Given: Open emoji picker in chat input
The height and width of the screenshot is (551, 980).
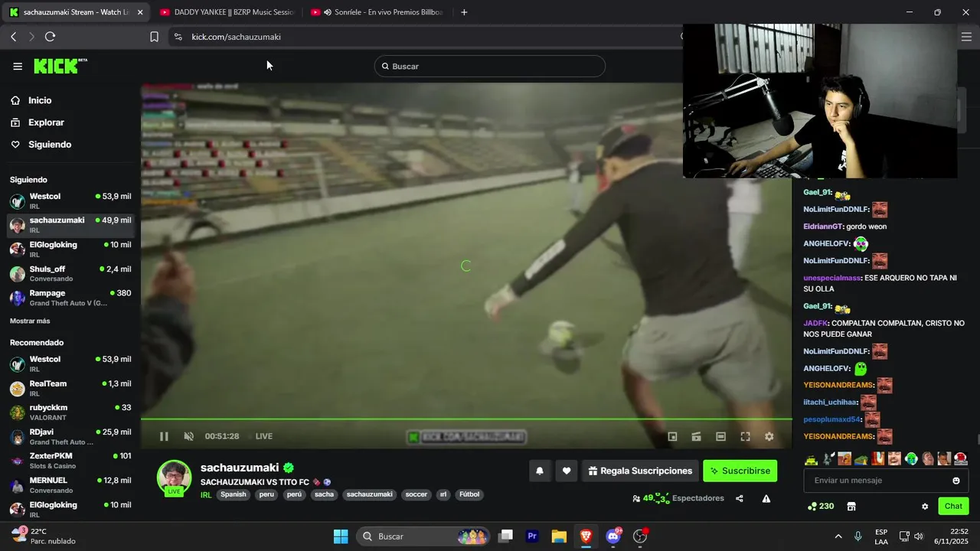Looking at the screenshot, I should [x=956, y=481].
